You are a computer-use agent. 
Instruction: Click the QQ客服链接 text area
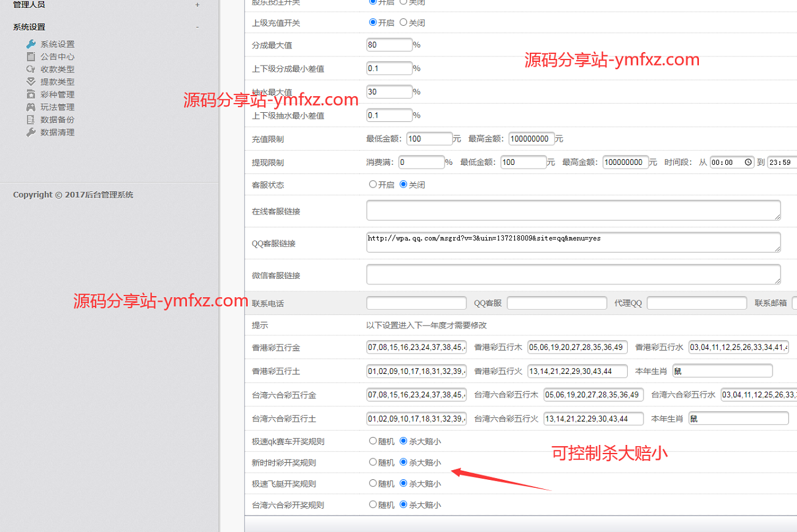[x=573, y=242]
